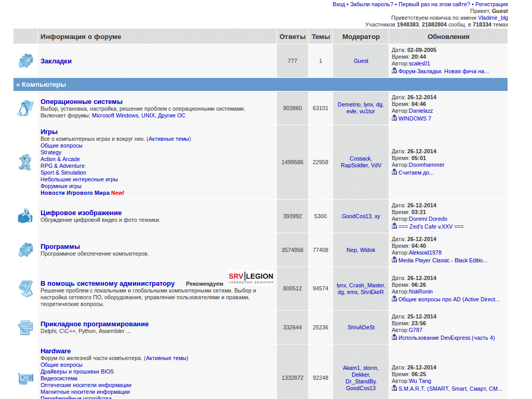Viewport: 532px width, 399px height.
Task: Click the Закладки forum icon
Action: click(x=25, y=61)
